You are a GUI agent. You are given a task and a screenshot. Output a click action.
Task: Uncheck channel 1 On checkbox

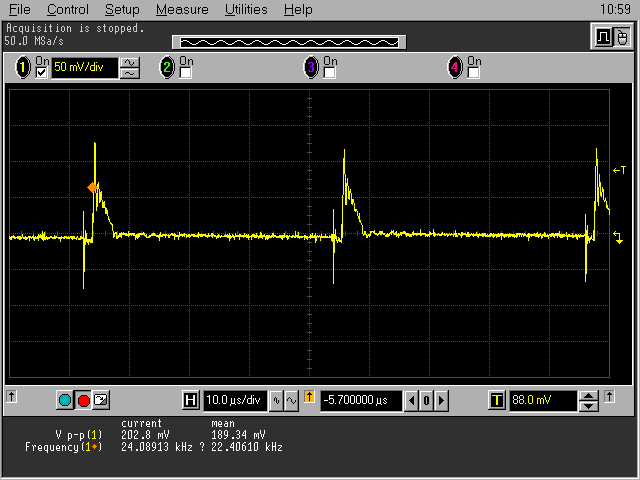coord(41,73)
